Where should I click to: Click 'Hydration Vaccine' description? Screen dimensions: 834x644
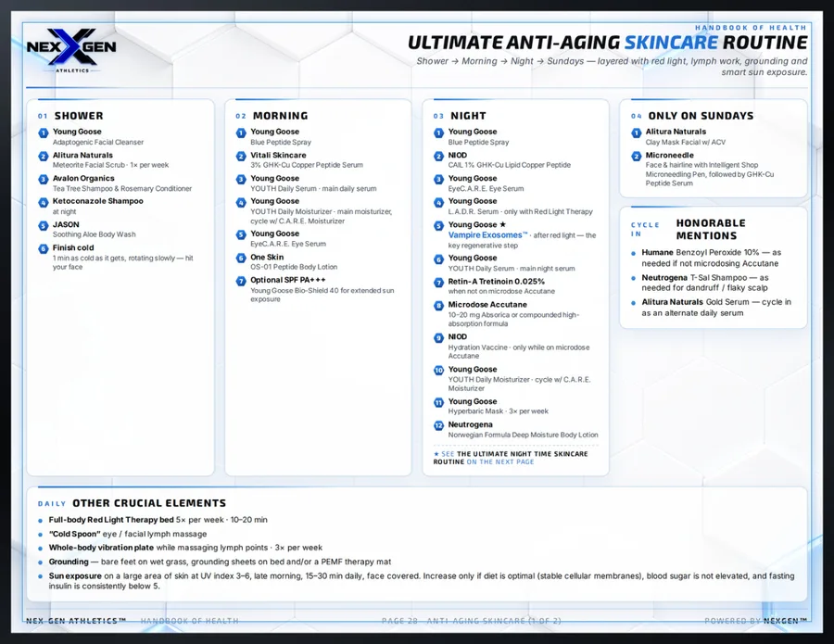pos(519,351)
